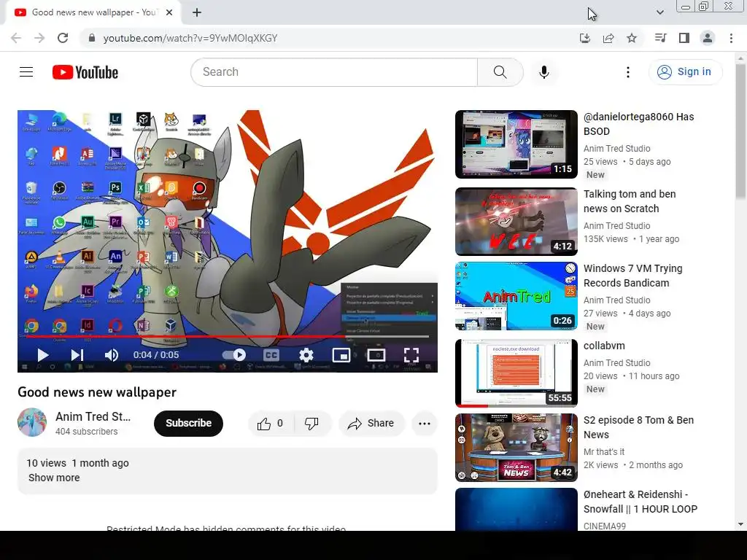Open a new browser tab

click(197, 13)
